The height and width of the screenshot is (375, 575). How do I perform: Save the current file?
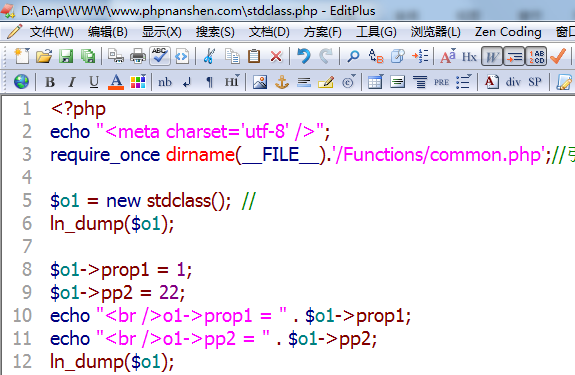(66, 56)
